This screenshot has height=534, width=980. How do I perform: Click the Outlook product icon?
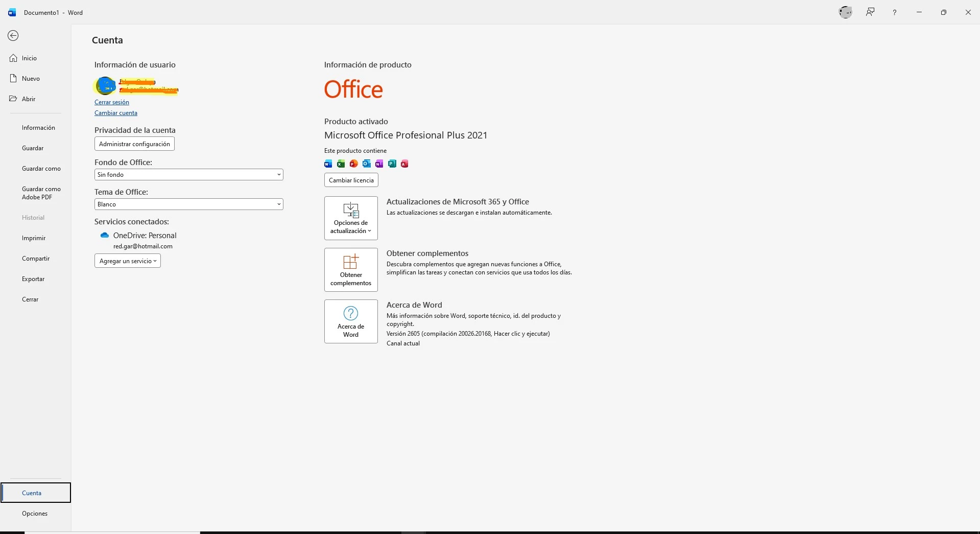(x=367, y=164)
